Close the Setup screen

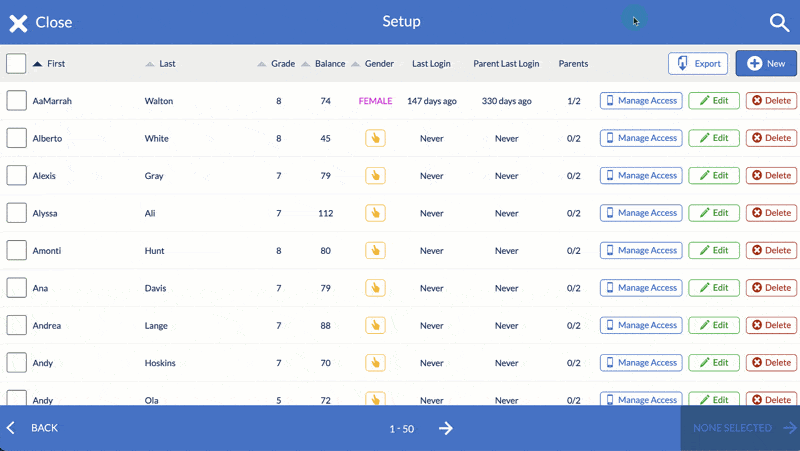coord(41,22)
